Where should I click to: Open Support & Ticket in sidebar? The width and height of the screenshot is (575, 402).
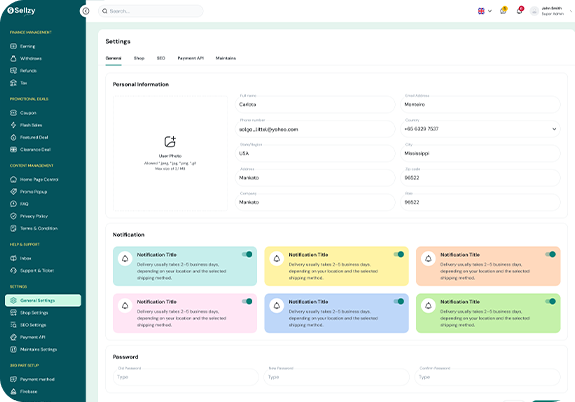(32, 270)
